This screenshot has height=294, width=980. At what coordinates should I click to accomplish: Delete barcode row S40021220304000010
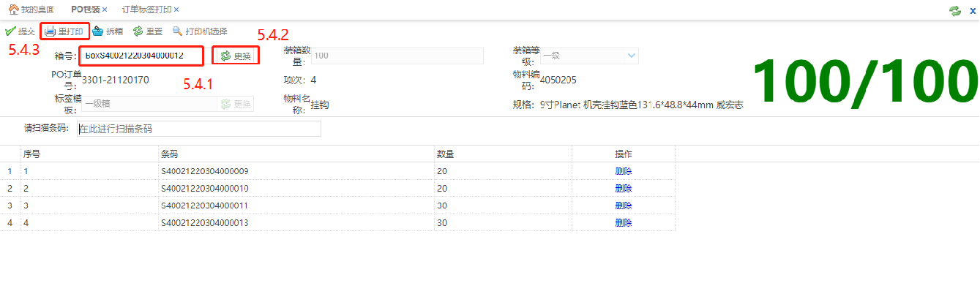pyautogui.click(x=623, y=189)
